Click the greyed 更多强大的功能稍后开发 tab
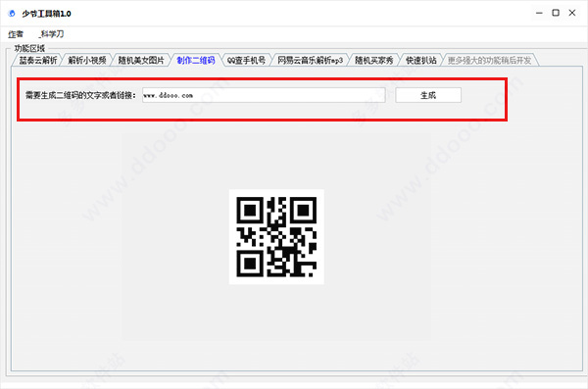Viewport: 588px width, 389px height. click(x=490, y=60)
